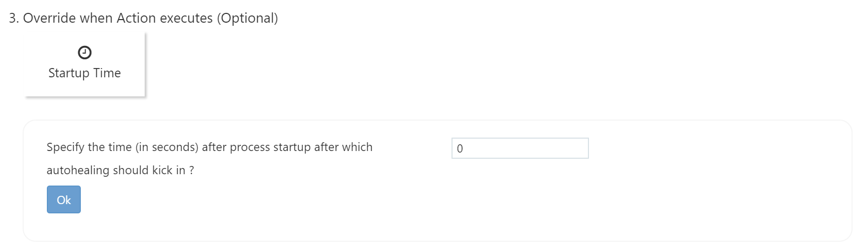Click the (Optional) word in the heading
This screenshot has height=251, width=868.
tap(247, 18)
